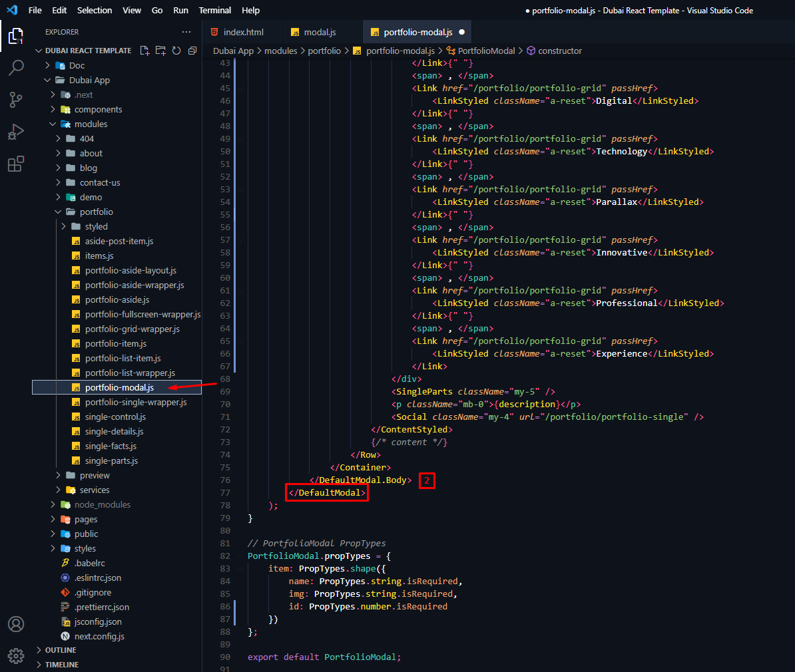Collapse the modules folder
The width and height of the screenshot is (795, 672).
click(x=91, y=124)
